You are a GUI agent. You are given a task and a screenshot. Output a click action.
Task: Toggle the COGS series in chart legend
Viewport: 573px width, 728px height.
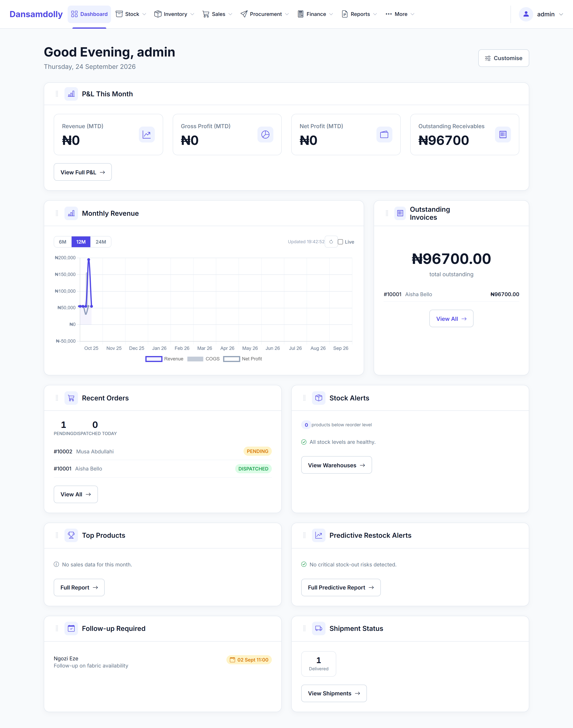pyautogui.click(x=203, y=359)
